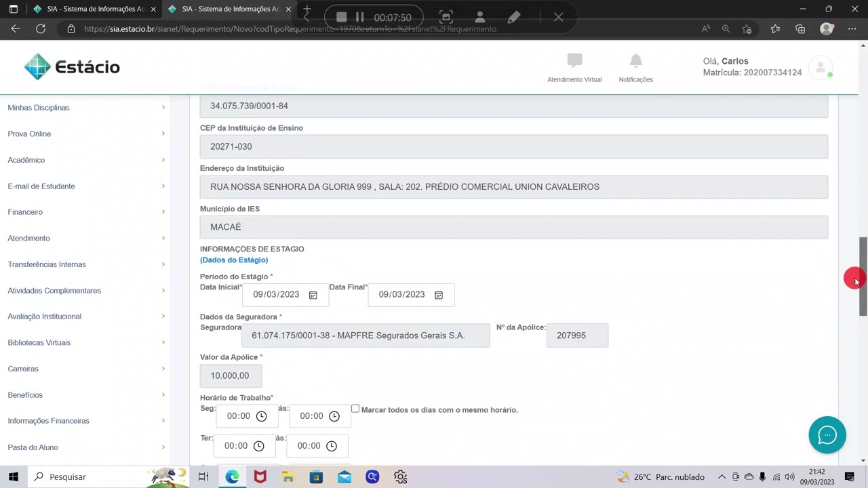The height and width of the screenshot is (488, 868).
Task: Open File Explorer from the taskbar
Action: point(288,476)
